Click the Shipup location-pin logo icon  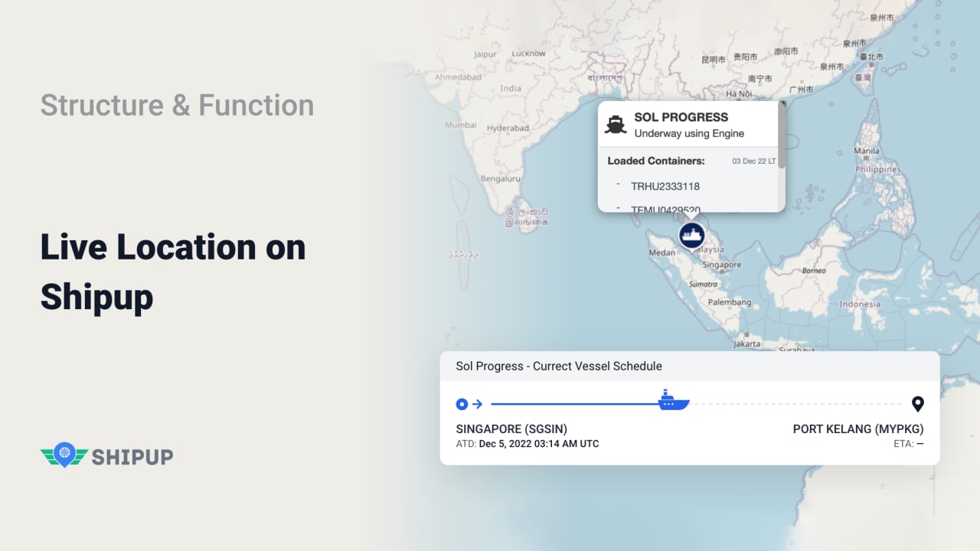pos(64,455)
